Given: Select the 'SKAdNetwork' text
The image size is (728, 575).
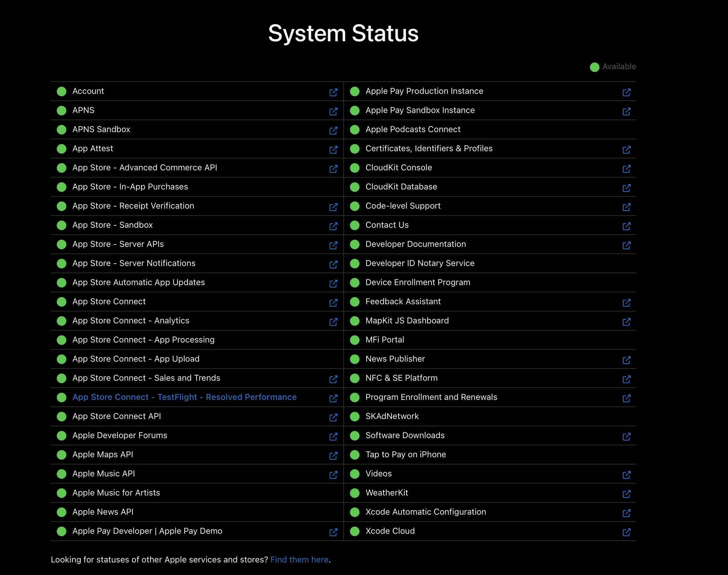Looking at the screenshot, I should [x=392, y=416].
